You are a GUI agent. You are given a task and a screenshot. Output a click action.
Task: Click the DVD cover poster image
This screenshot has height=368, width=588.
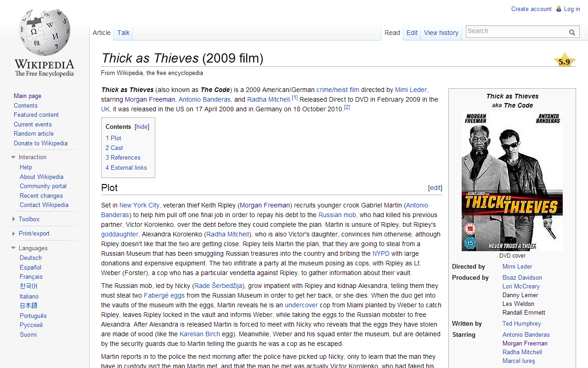[512, 182]
